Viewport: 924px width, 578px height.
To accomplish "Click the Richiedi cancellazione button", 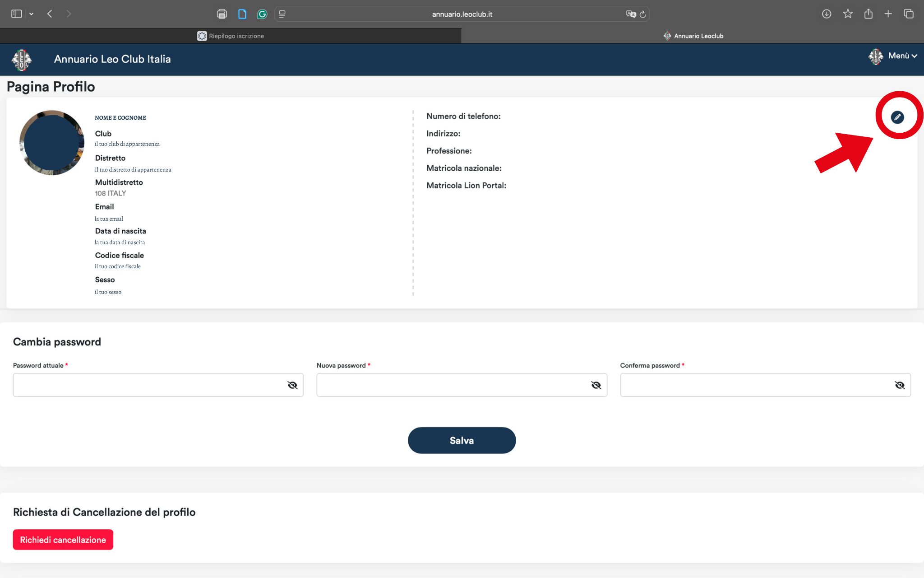I will [63, 540].
